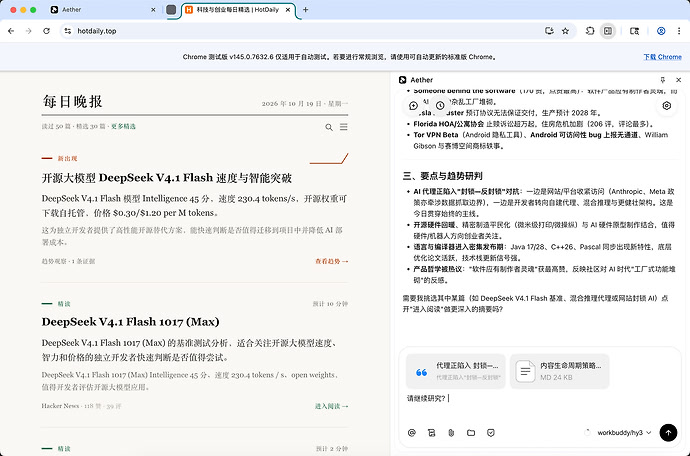Viewport: 690px width, 456px height.
Task: Reload the current page
Action: pyautogui.click(x=46, y=31)
